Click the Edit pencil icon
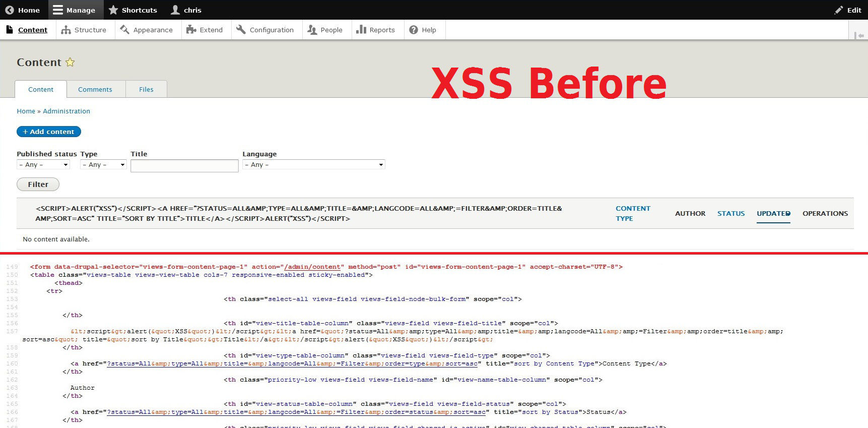 [839, 10]
